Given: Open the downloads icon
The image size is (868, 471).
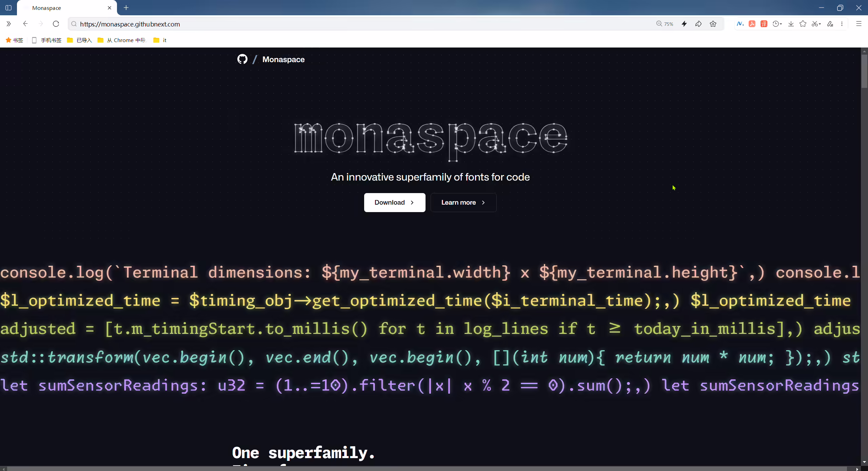Looking at the screenshot, I should pyautogui.click(x=791, y=24).
